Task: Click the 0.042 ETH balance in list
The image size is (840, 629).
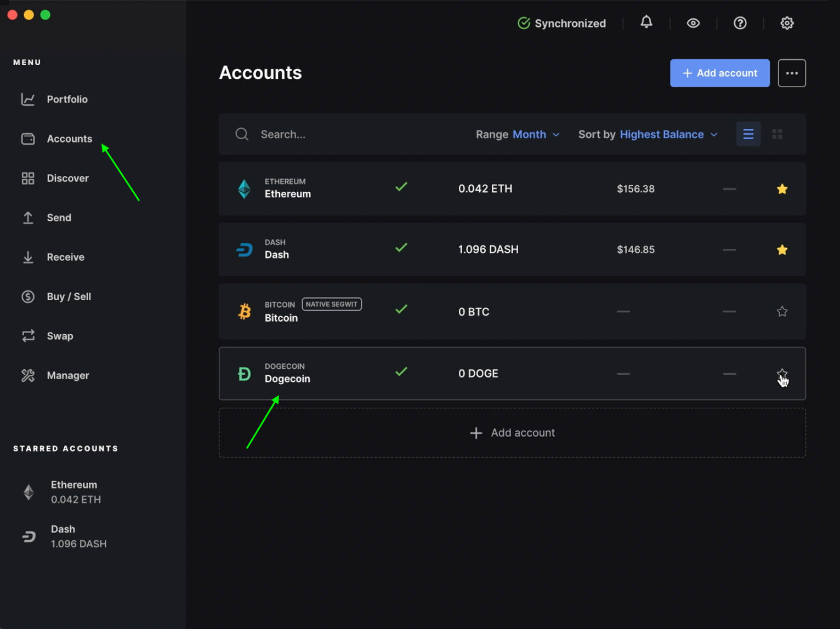Action: click(485, 188)
